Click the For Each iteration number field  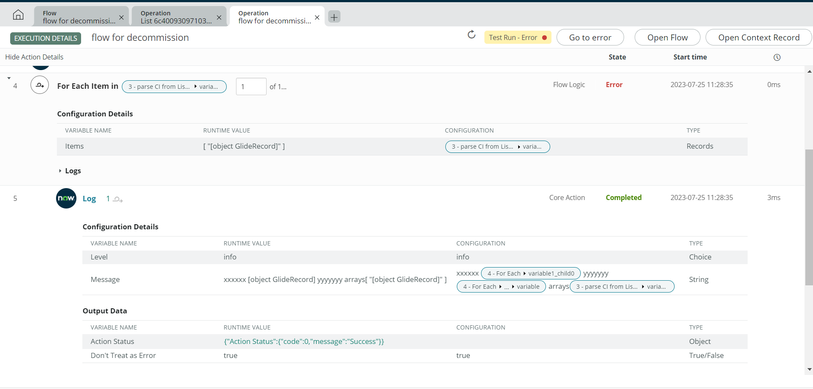[251, 87]
